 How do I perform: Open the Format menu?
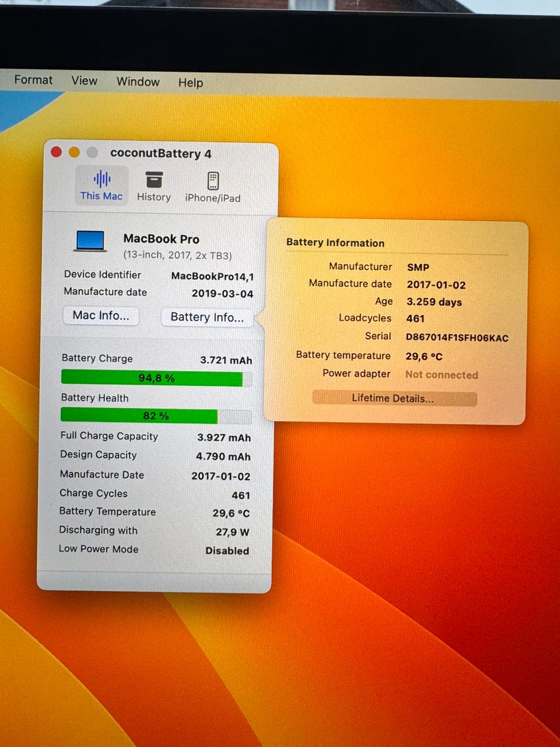click(x=33, y=80)
